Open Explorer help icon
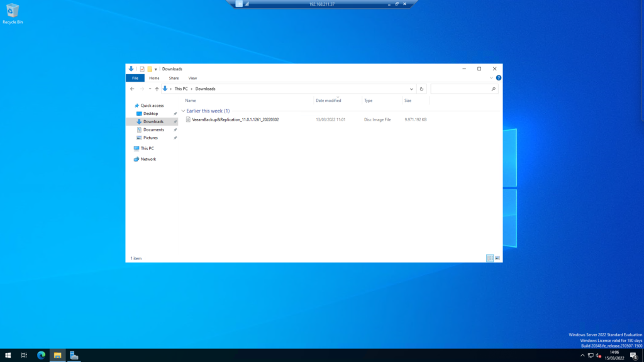This screenshot has height=362, width=644. pyautogui.click(x=498, y=78)
